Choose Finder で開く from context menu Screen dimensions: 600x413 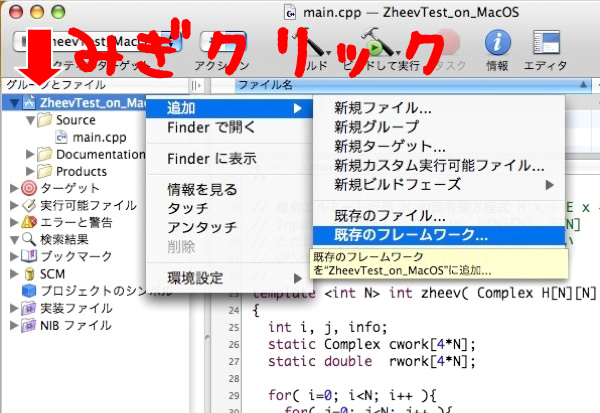pyautogui.click(x=229, y=127)
